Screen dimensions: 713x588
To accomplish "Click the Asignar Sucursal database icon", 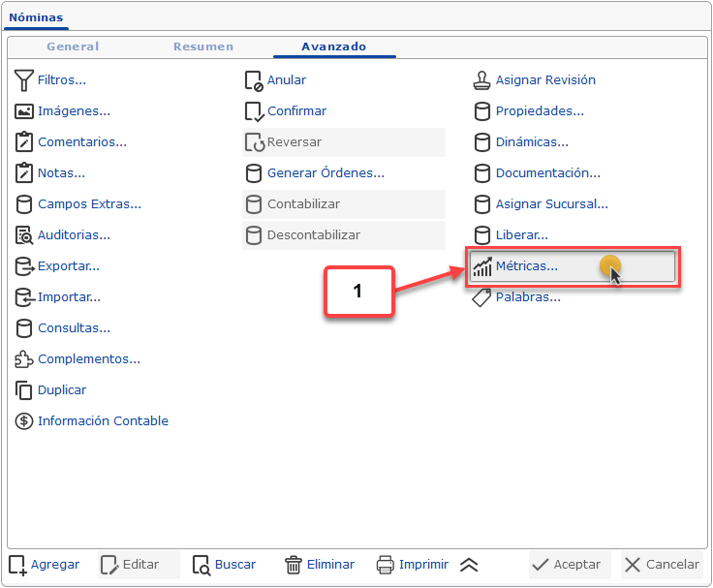I will (x=482, y=204).
